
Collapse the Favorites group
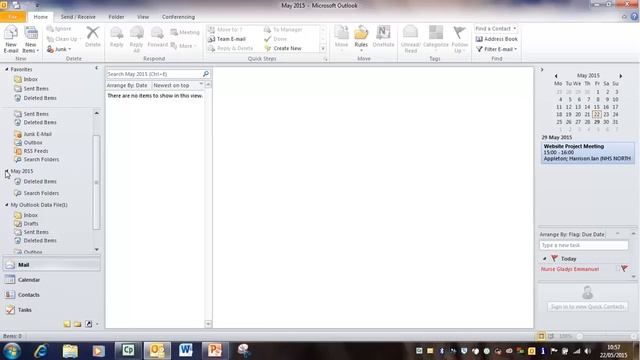[7, 69]
